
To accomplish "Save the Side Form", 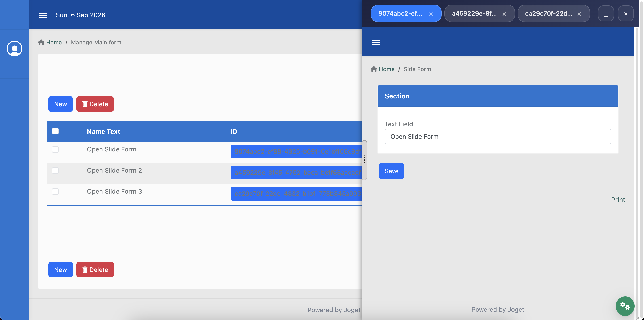I will (391, 171).
